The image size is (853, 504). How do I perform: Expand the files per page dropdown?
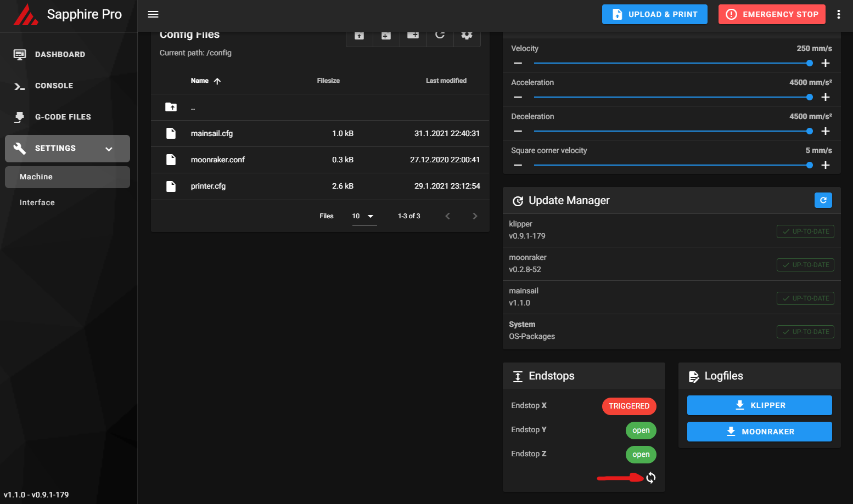[x=364, y=216]
